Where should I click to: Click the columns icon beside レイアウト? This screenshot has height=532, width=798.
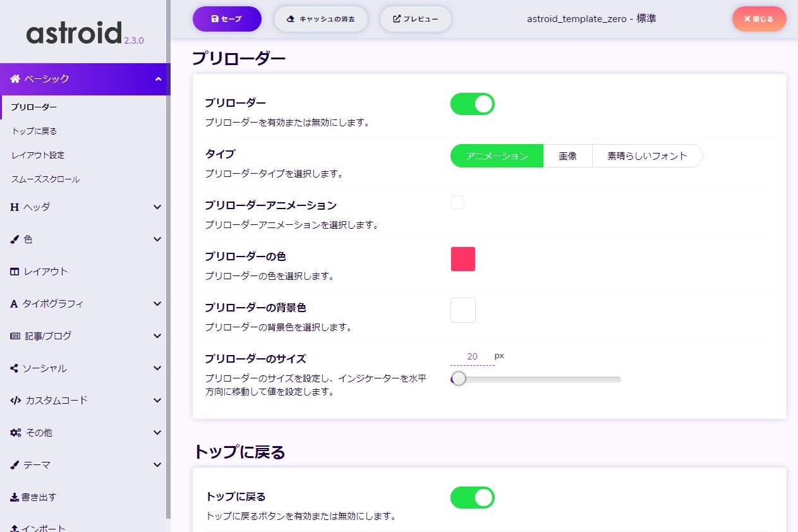pyautogui.click(x=15, y=272)
